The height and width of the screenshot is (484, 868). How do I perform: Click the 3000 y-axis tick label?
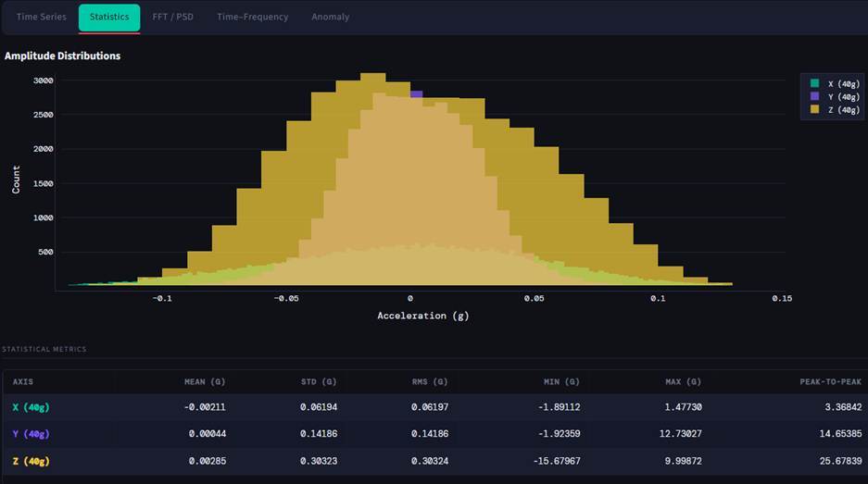[x=44, y=81]
